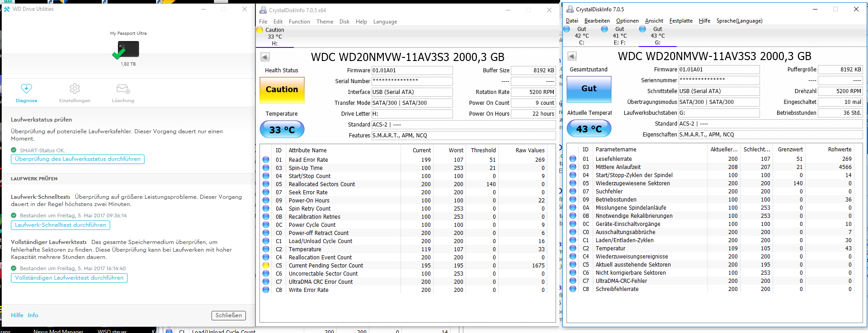Open the Festplatte menu

(681, 21)
